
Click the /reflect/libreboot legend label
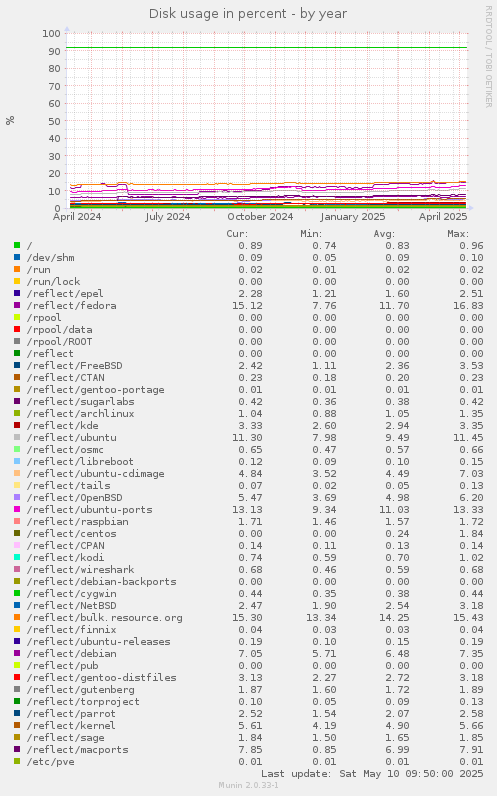pyautogui.click(x=80, y=461)
